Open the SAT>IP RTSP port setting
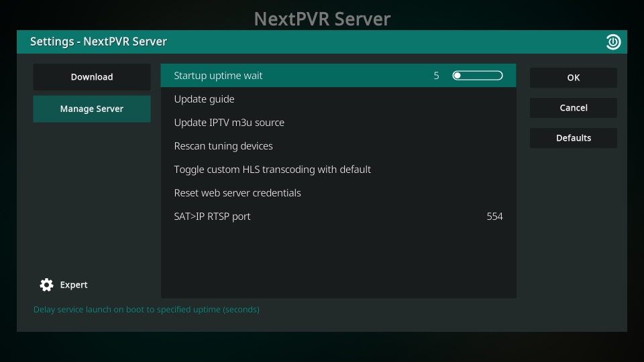 212,217
